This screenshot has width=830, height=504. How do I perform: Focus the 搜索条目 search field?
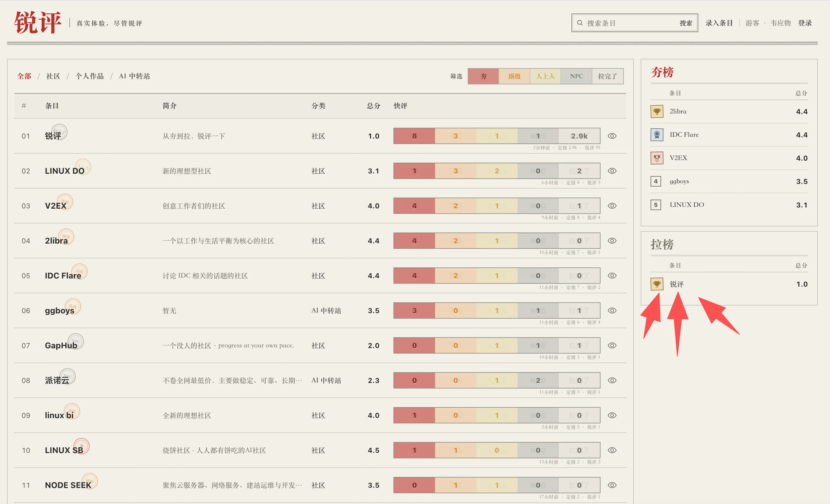pyautogui.click(x=630, y=23)
